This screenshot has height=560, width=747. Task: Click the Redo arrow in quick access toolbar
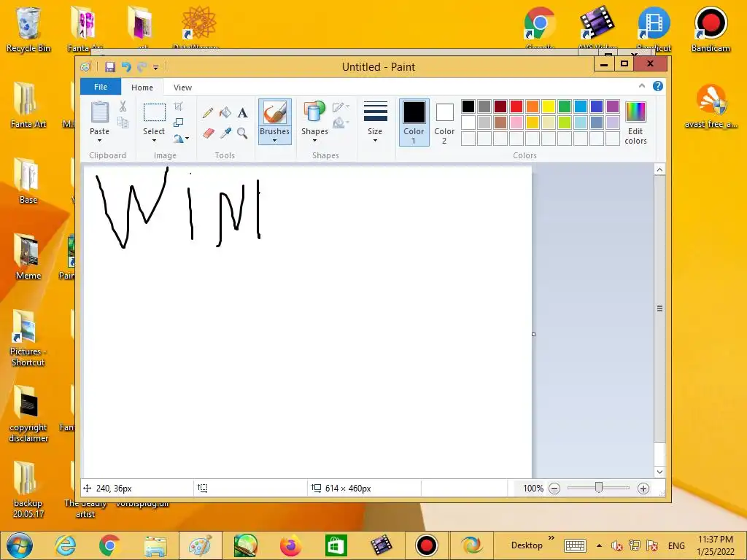142,67
